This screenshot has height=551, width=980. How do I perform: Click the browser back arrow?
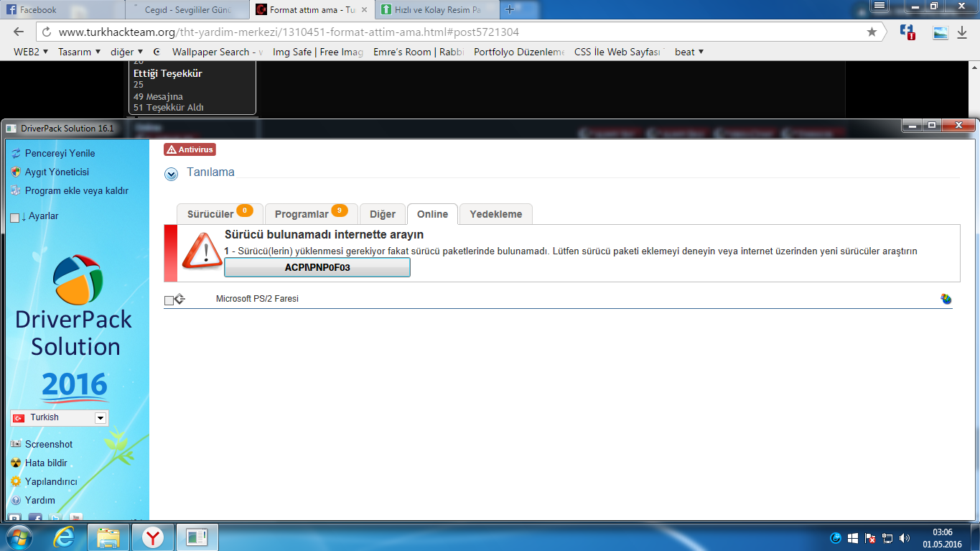(19, 32)
